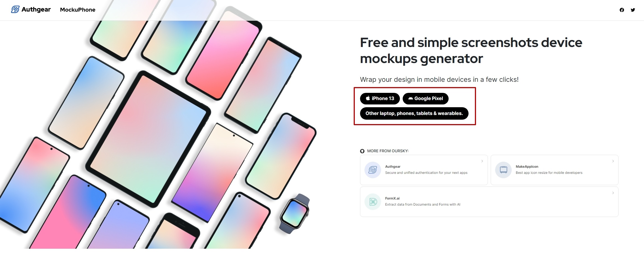
Task: Open the Twitter bird icon link
Action: (x=633, y=10)
